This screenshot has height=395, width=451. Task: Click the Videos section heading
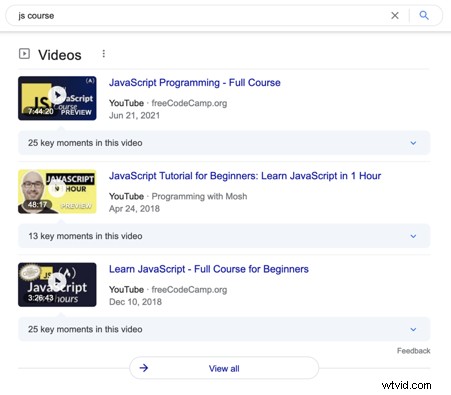pyautogui.click(x=60, y=55)
